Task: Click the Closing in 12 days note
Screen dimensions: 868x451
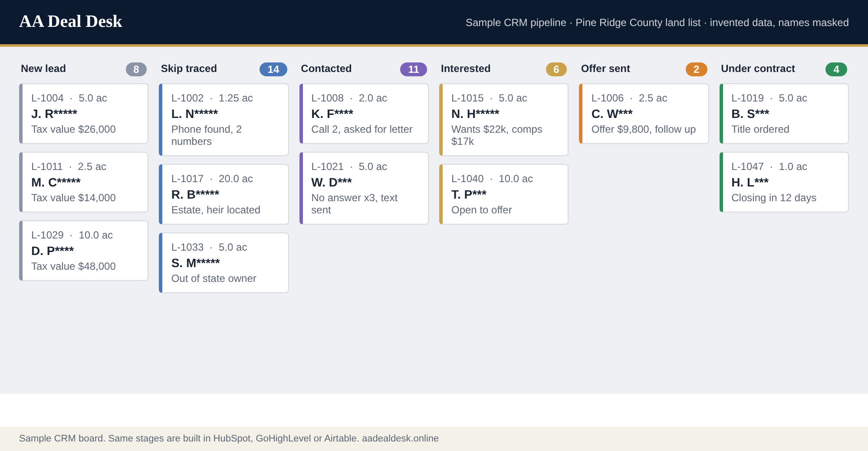Action: coord(774,198)
